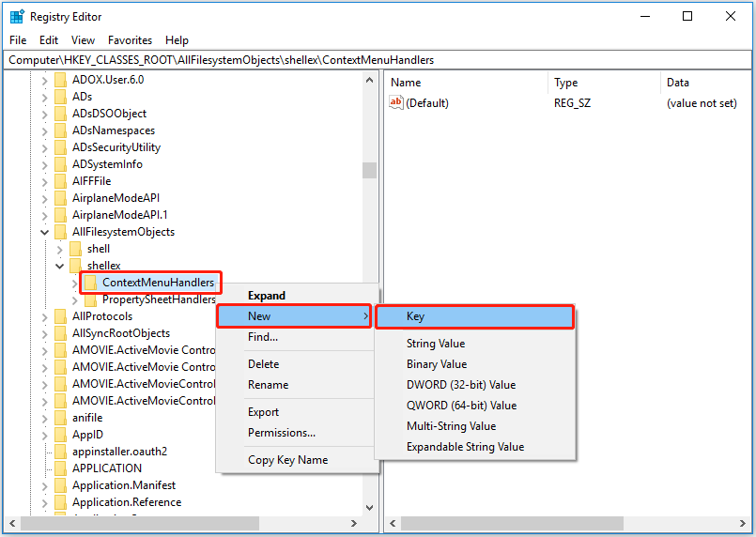Collapse the shellex tree node
The width and height of the screenshot is (756, 537).
click(58, 266)
